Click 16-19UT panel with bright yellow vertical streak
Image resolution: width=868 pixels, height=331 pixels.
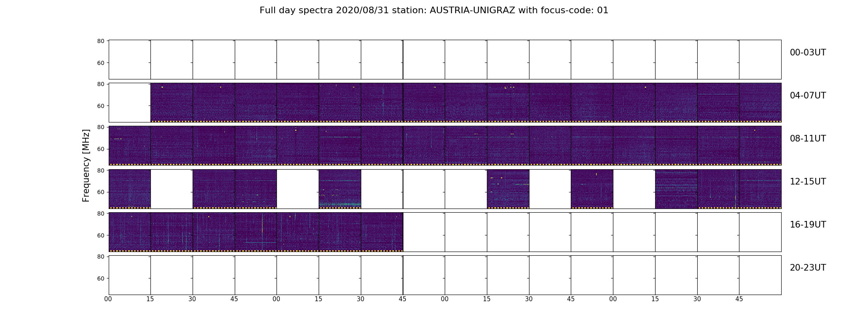(256, 232)
